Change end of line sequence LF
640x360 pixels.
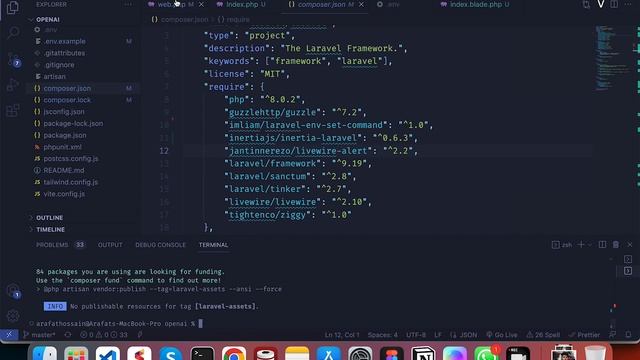(438, 335)
